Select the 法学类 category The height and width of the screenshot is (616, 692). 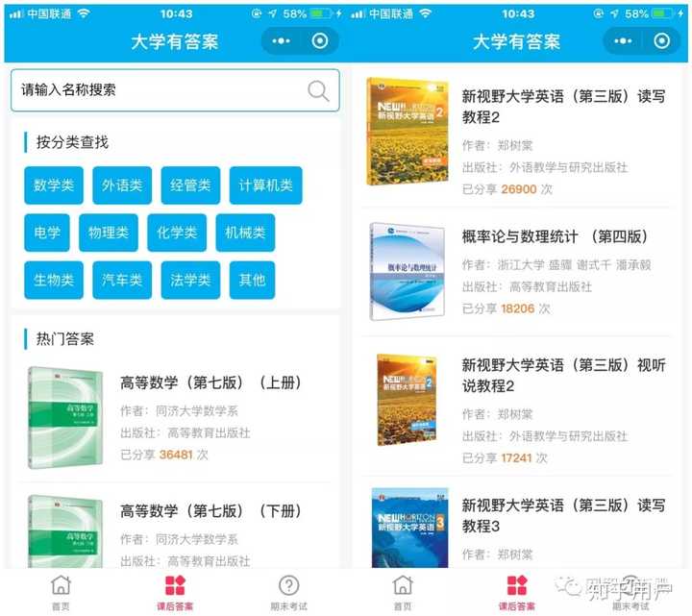[190, 281]
